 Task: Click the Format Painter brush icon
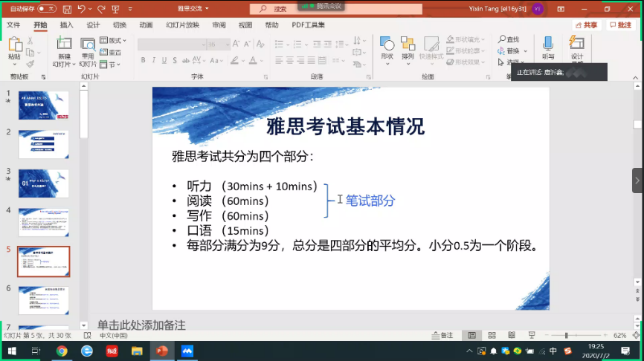click(x=30, y=64)
